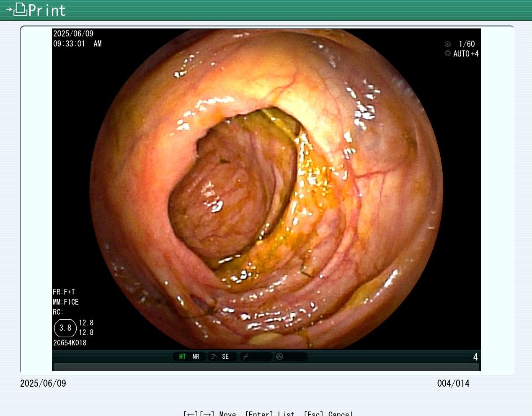The height and width of the screenshot is (416, 532).
Task: Click the shutter speed 1/60 icon
Action: click(x=447, y=44)
